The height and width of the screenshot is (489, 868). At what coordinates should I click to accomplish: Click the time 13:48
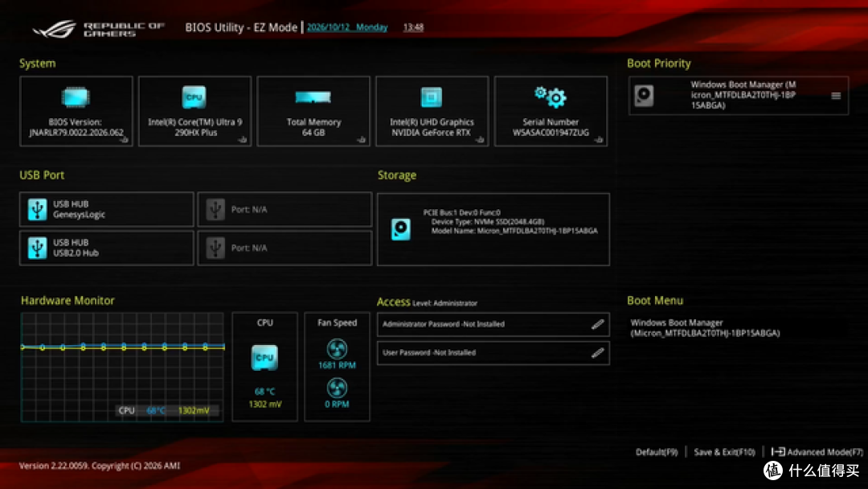(414, 27)
